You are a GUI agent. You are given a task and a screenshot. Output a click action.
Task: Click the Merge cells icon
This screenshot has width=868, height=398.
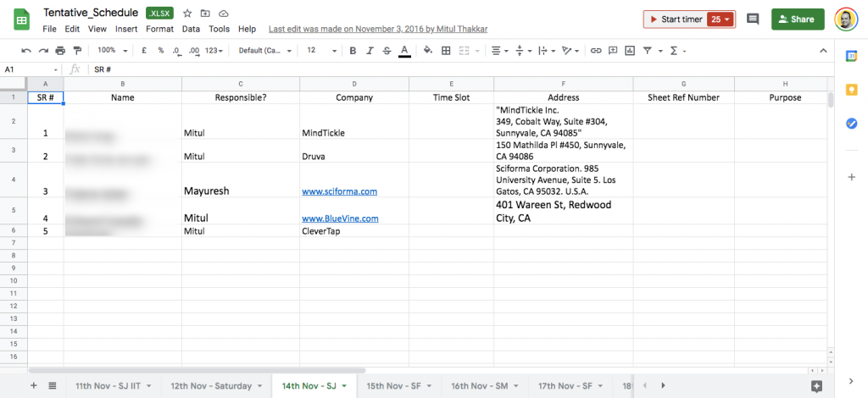click(464, 50)
